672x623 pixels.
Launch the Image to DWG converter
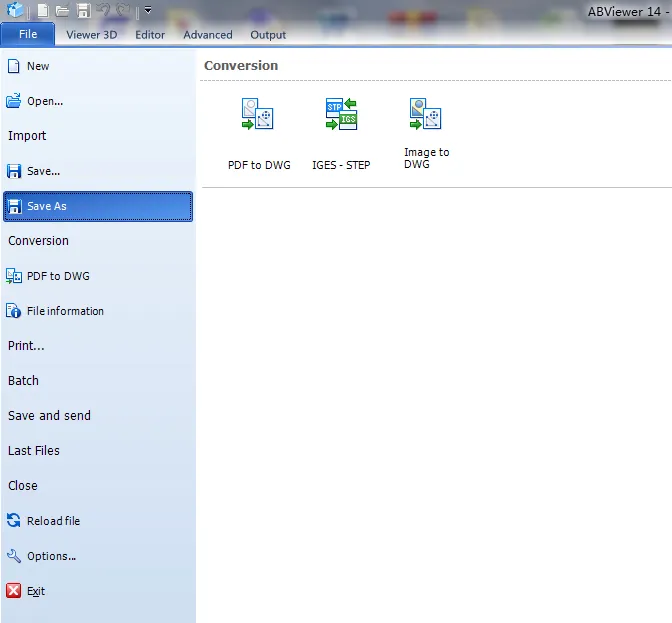point(426,115)
